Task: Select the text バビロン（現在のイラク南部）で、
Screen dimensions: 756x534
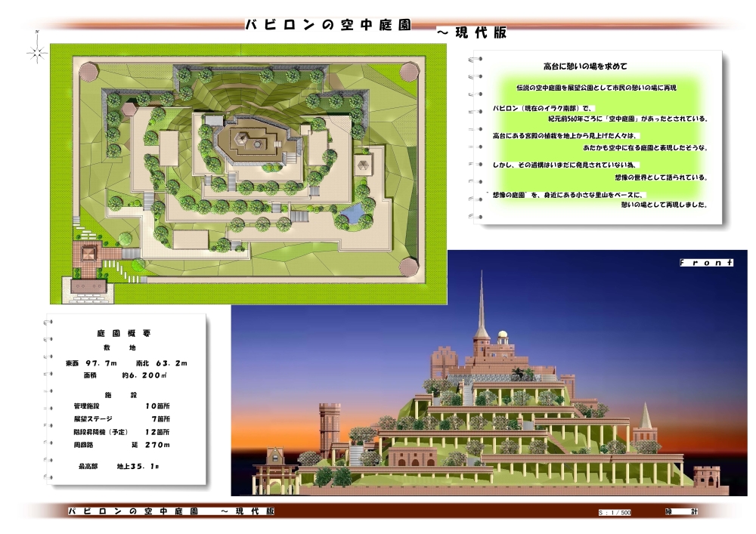Action: [x=544, y=108]
